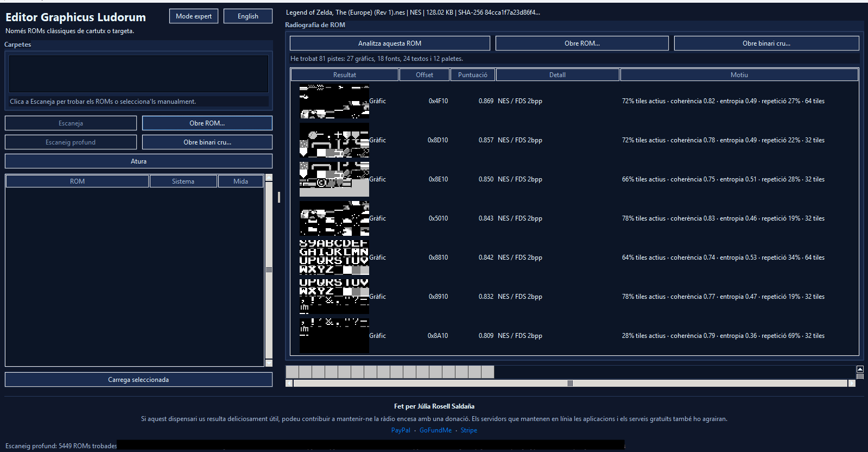Click the ROM list scrollbar up arrow
The image size is (868, 452).
coord(269,178)
